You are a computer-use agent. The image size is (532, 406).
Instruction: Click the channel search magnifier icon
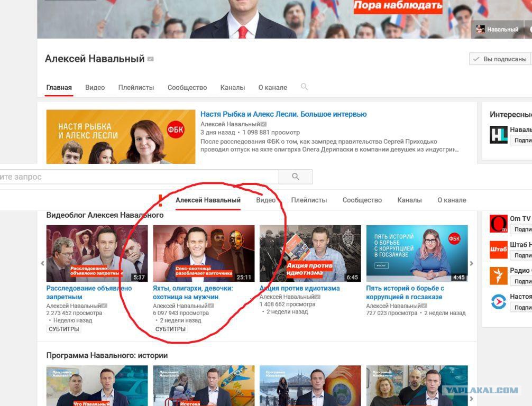pos(304,87)
